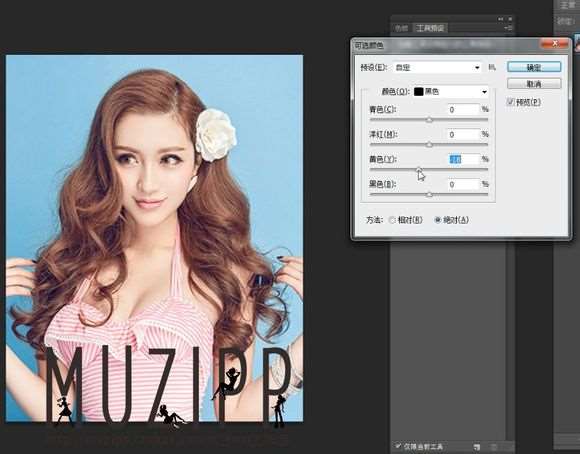
Task: Open the tool presets panel flyout menu icon
Action: [x=509, y=28]
